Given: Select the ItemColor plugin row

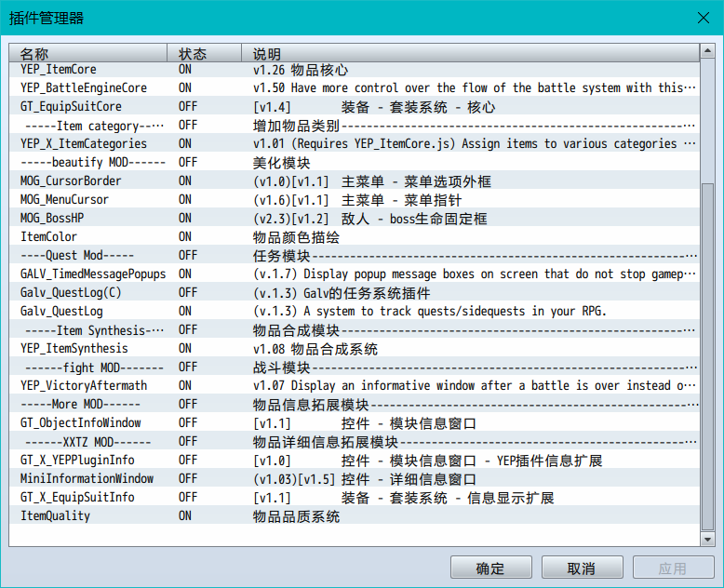Looking at the screenshot, I should [x=355, y=236].
